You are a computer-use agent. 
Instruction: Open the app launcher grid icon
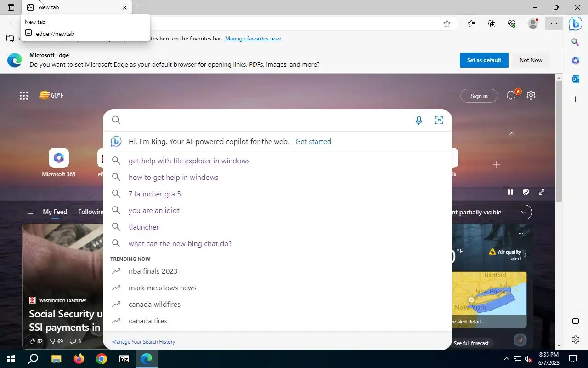[x=24, y=96]
